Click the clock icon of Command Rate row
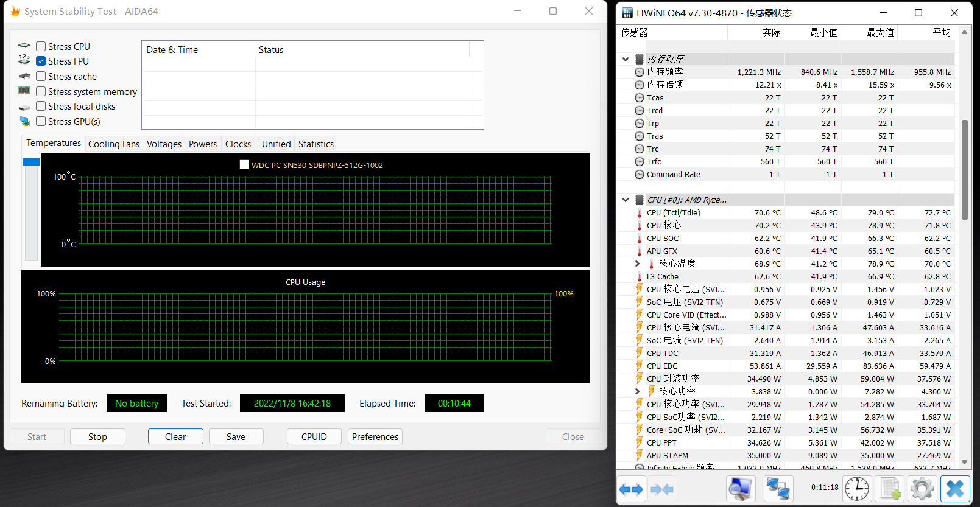 pyautogui.click(x=640, y=174)
